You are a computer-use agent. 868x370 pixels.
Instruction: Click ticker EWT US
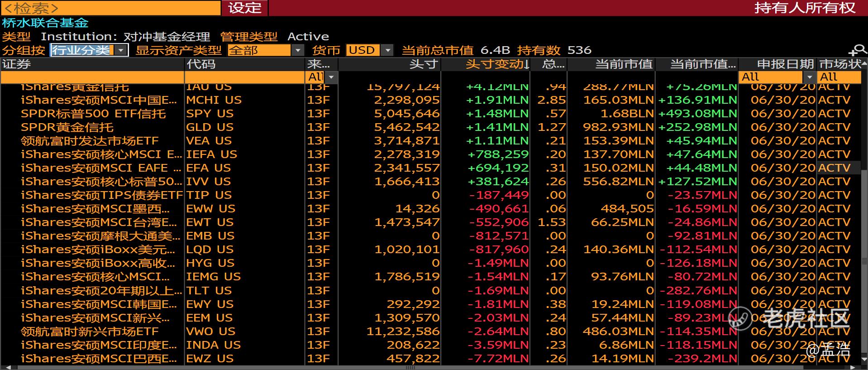[x=210, y=222]
